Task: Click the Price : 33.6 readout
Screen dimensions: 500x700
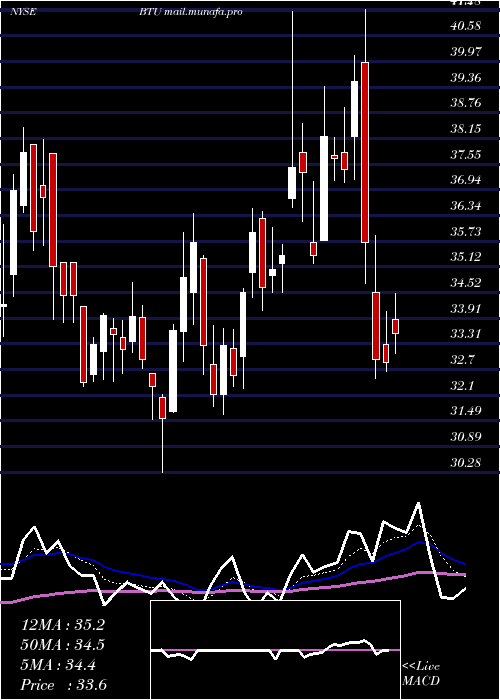Action: pos(64,685)
